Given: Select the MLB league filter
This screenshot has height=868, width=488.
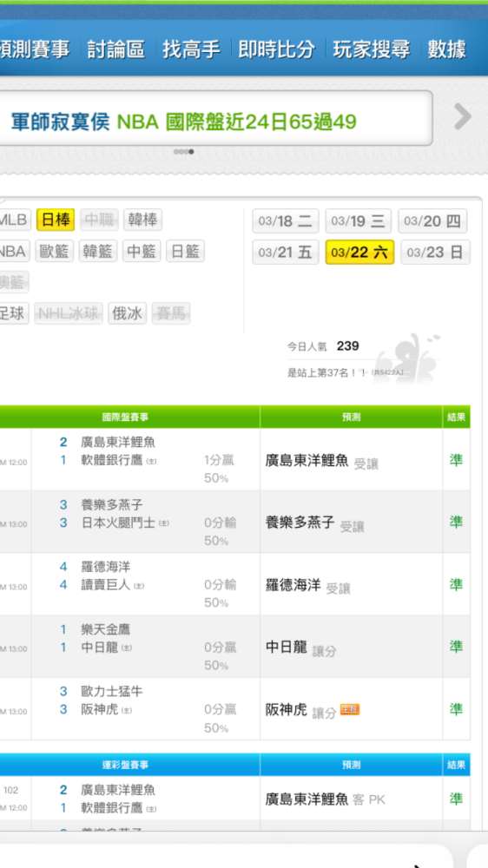Looking at the screenshot, I should pos(13,220).
